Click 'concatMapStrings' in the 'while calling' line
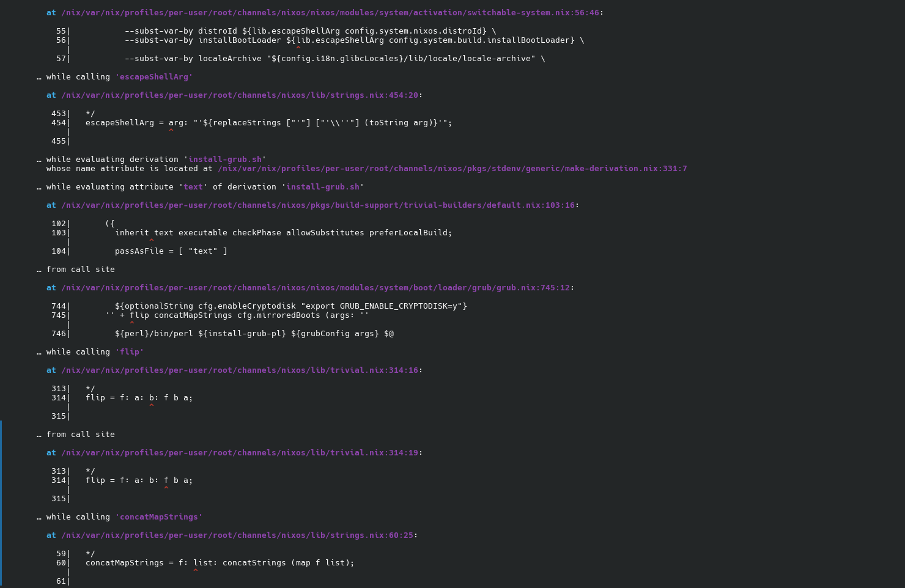Viewport: 905px width, 588px height. pyautogui.click(x=159, y=516)
